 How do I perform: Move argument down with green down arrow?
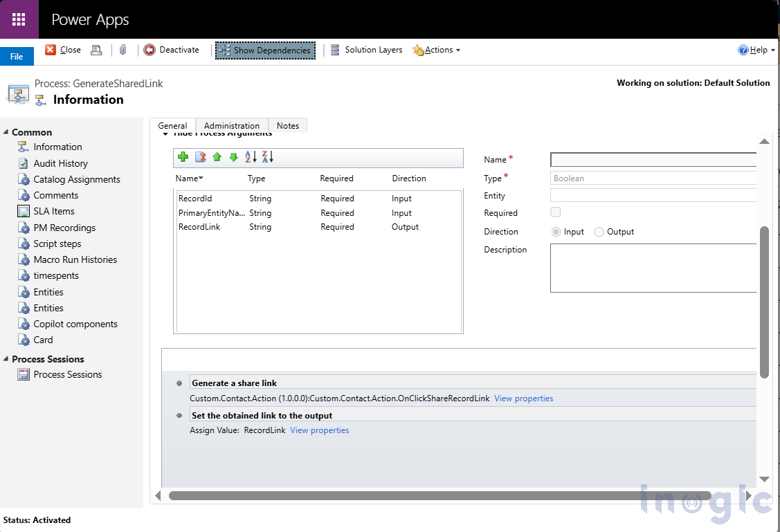click(x=234, y=157)
